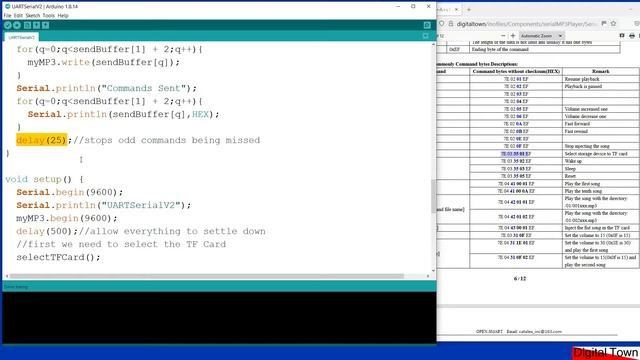Open the Serial Monitor icon
The height and width of the screenshot is (360, 640).
(427, 25)
